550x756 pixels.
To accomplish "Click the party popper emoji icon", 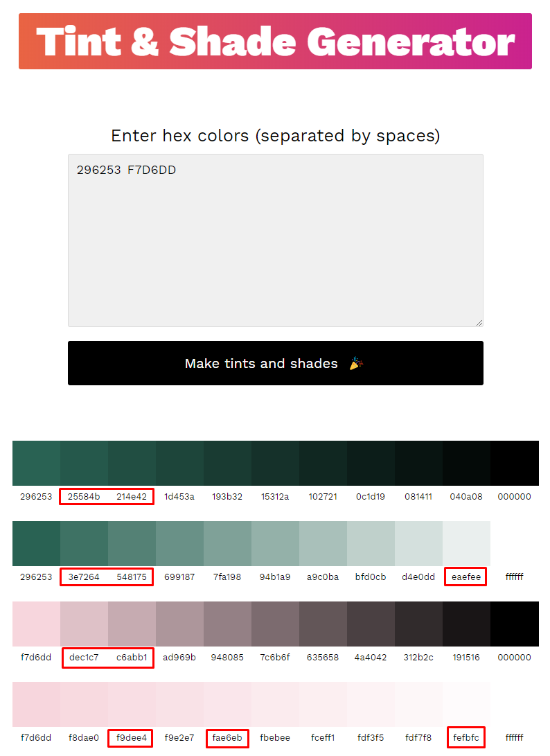I will [356, 363].
